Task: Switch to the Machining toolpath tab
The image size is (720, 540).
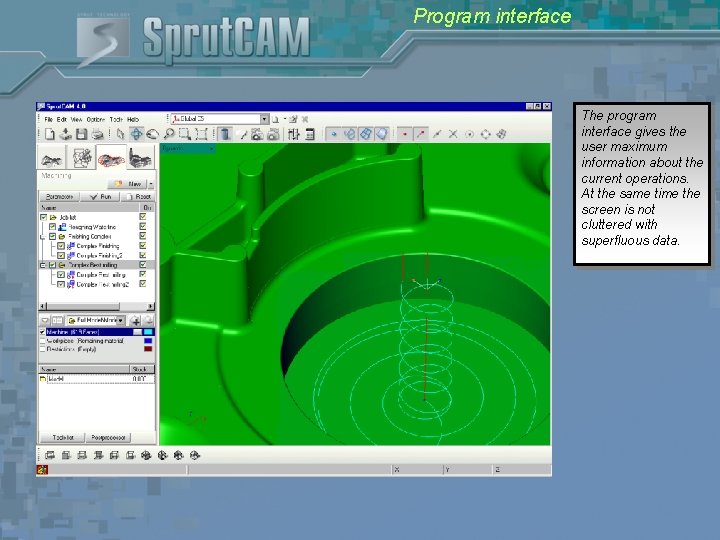Action: point(111,157)
